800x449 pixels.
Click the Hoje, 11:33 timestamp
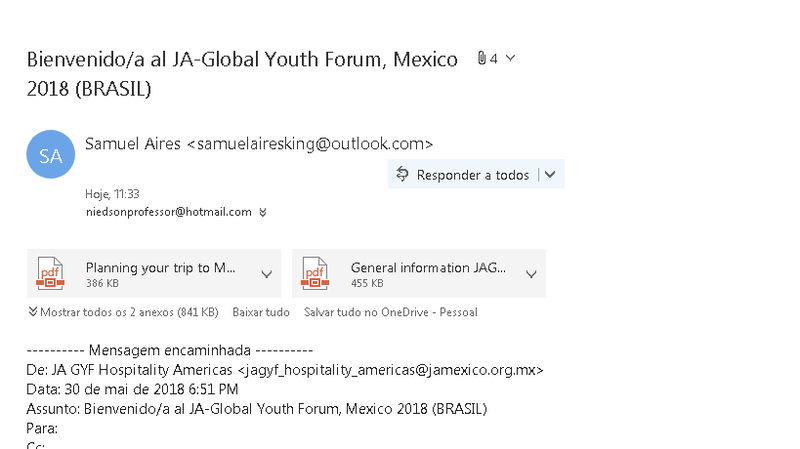point(112,194)
